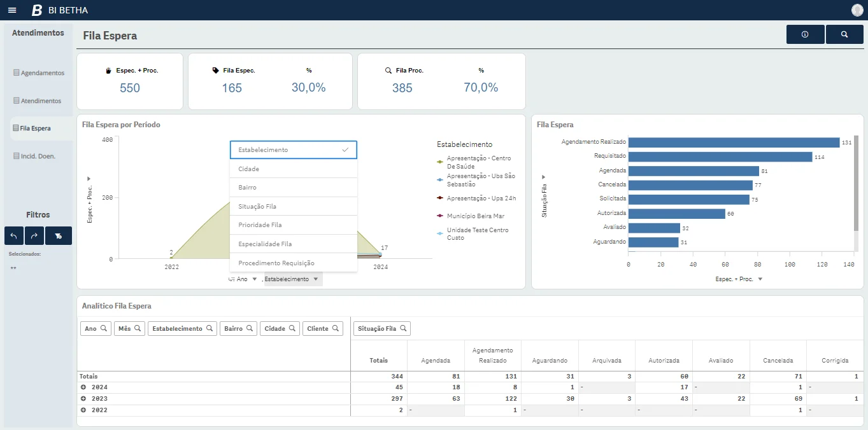Image resolution: width=868 pixels, height=430 pixels.
Task: Open the search button beside info
Action: (844, 34)
